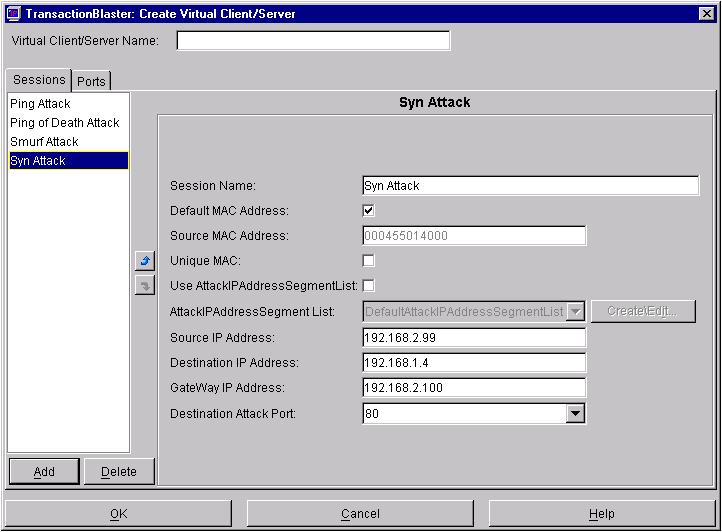Image resolution: width=722 pixels, height=532 pixels.
Task: Click the move session down arrow icon
Action: 145,286
